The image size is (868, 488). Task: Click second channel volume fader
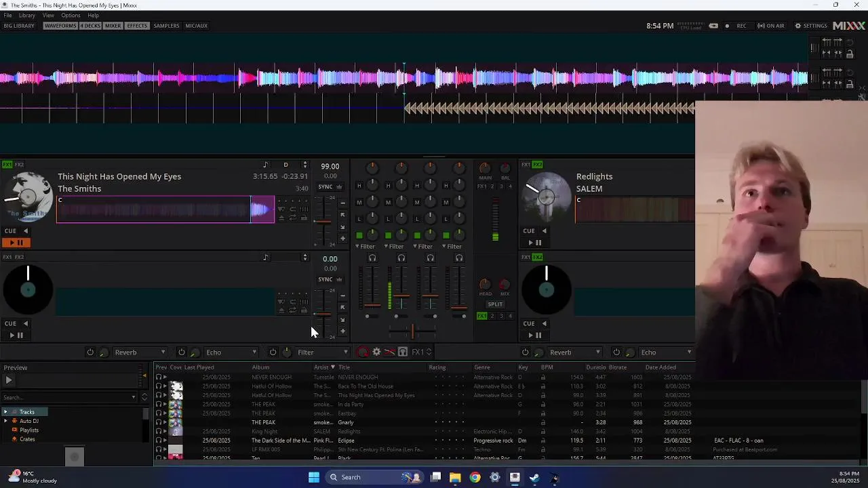pos(401,296)
